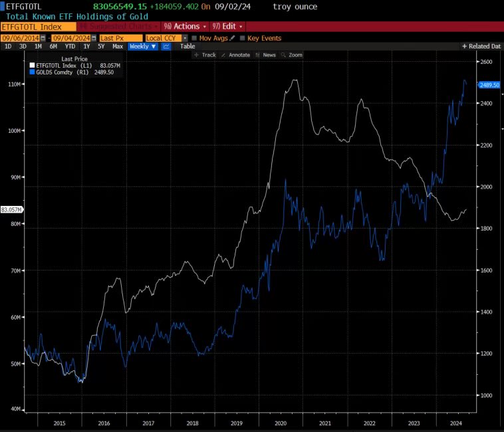The height and width of the screenshot is (432, 504).
Task: Click the ETFGTOTL Index (L1) legend text
Action: pos(64,66)
